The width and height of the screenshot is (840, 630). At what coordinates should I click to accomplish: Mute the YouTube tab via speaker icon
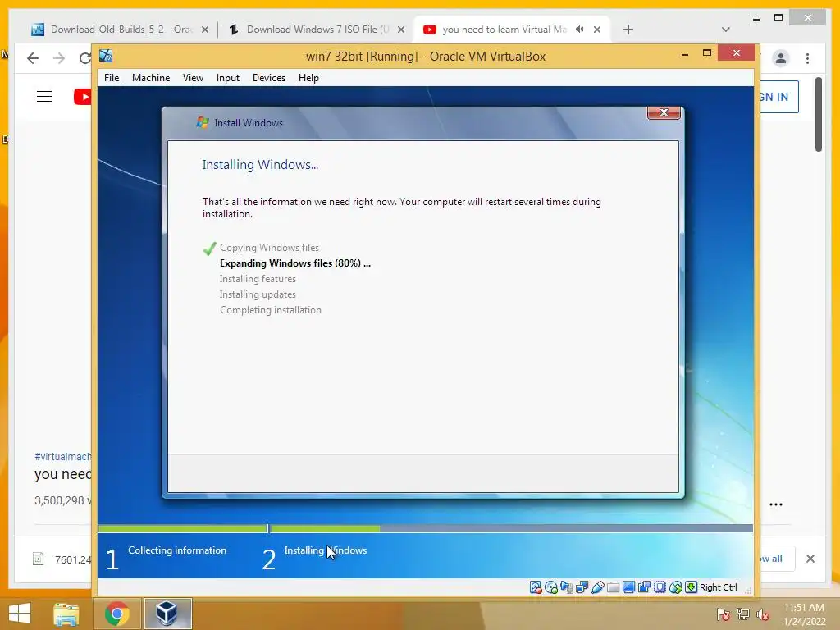pos(579,30)
